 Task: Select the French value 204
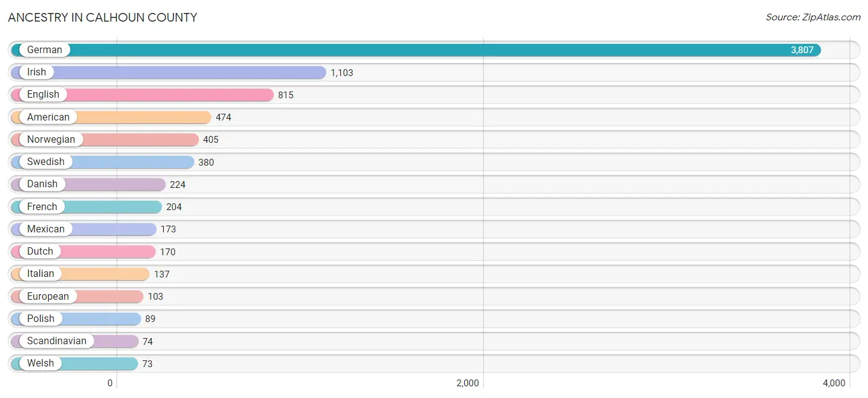pos(174,207)
